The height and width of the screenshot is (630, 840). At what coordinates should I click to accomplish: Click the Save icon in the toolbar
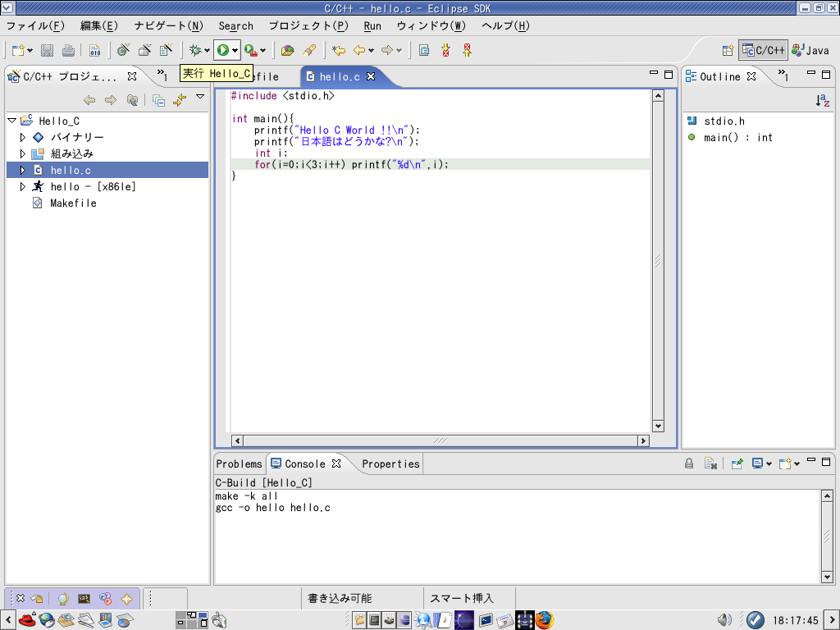pyautogui.click(x=47, y=50)
